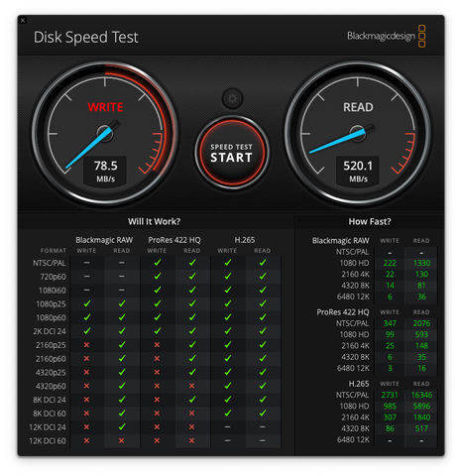Click ProRes 422 HQ read cross for 8K DCI 60
The width and height of the screenshot is (462, 476).
(191, 414)
